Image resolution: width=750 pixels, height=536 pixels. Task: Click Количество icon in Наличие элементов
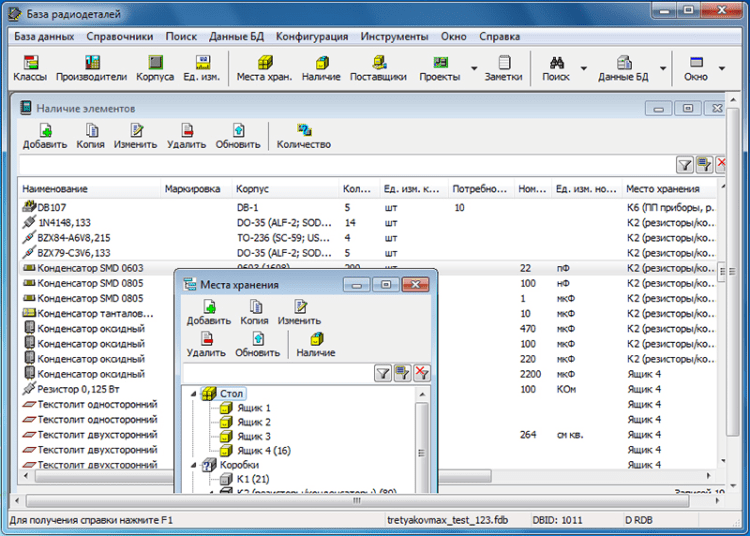click(x=303, y=136)
